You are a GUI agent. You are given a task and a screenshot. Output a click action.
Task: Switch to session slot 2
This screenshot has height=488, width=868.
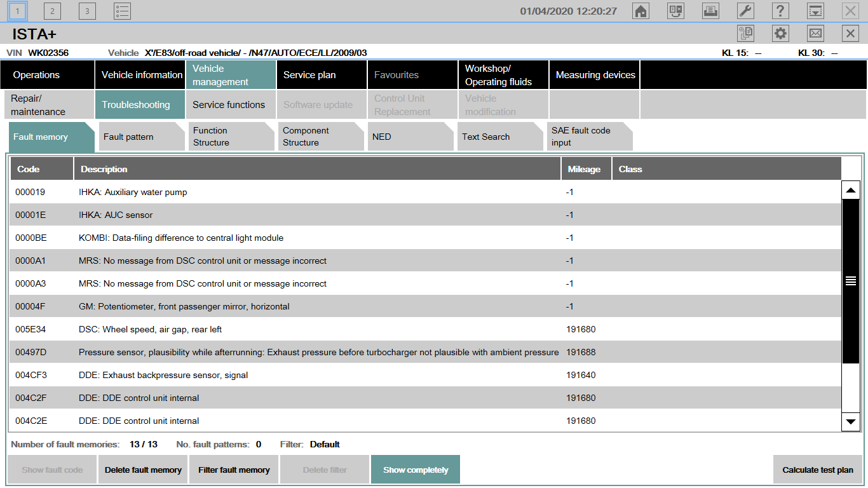[53, 11]
